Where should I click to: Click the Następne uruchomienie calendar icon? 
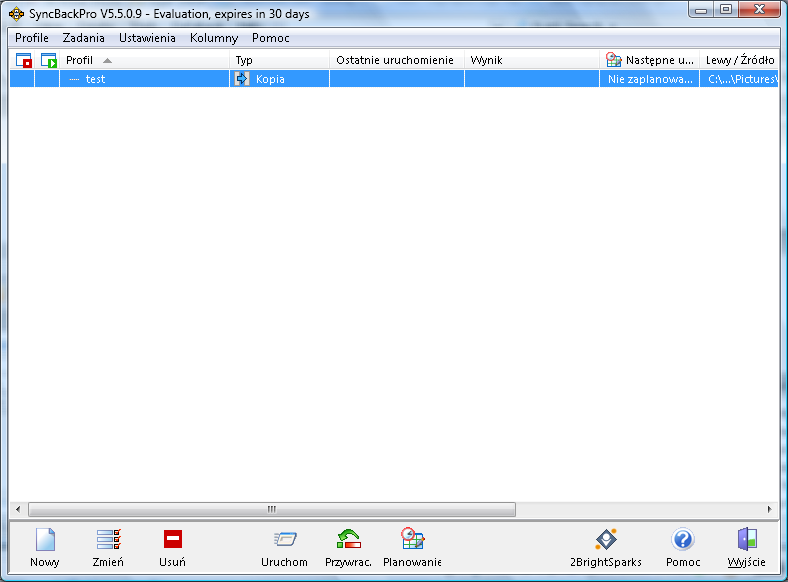tap(613, 60)
